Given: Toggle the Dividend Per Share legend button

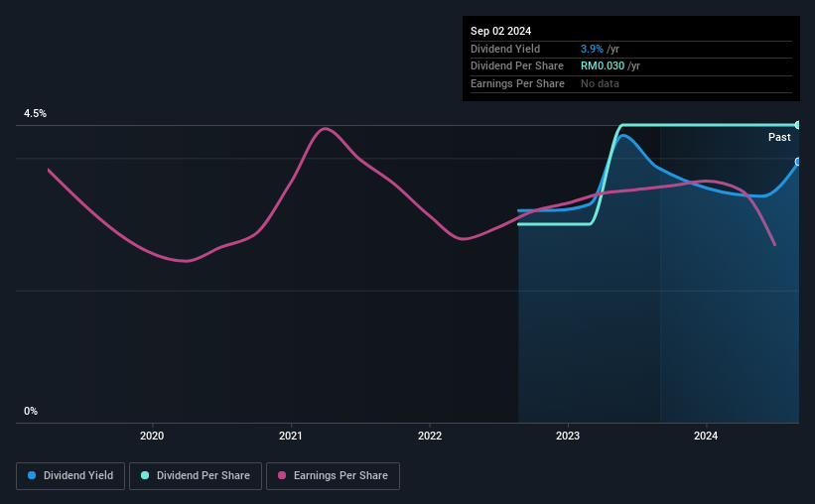Looking at the screenshot, I should click(196, 476).
